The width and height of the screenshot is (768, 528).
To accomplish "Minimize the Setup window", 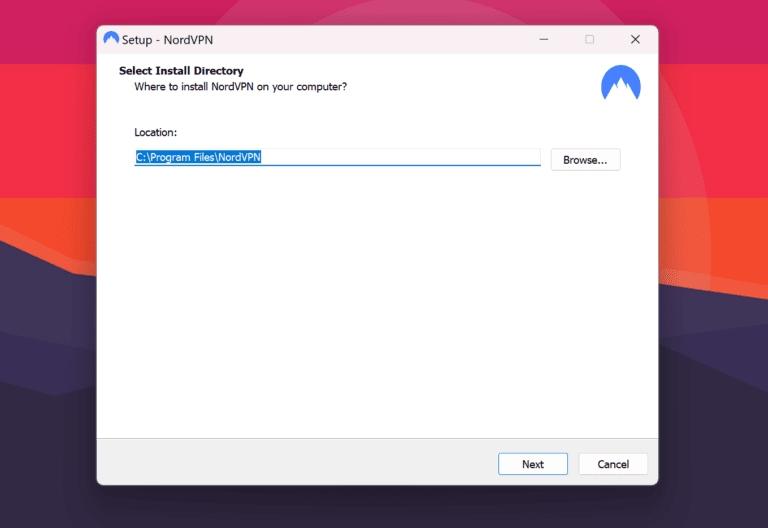I will (x=543, y=39).
